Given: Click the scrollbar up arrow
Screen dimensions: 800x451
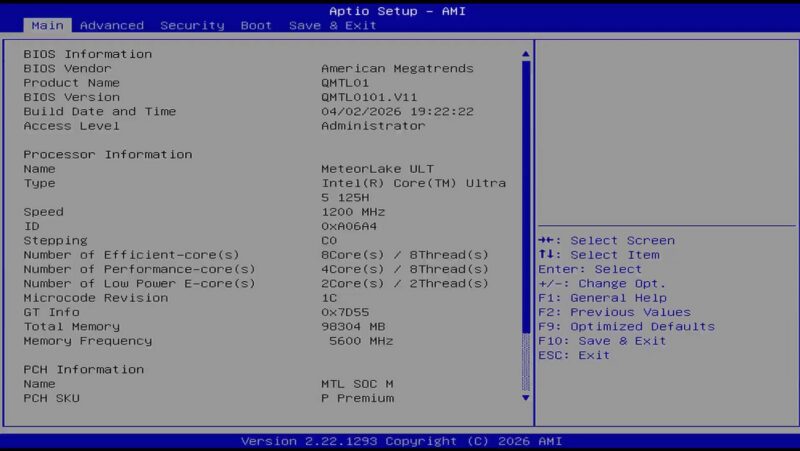Looking at the screenshot, I should point(526,54).
